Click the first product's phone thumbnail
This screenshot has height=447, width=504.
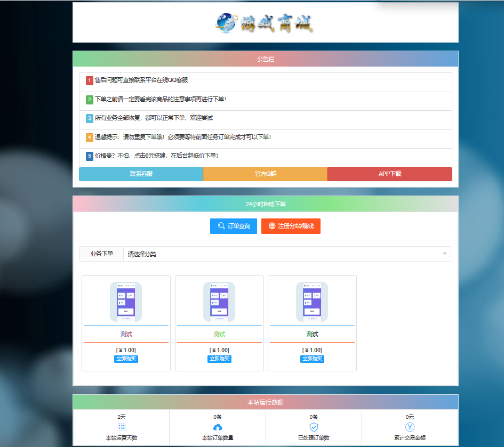tap(126, 302)
